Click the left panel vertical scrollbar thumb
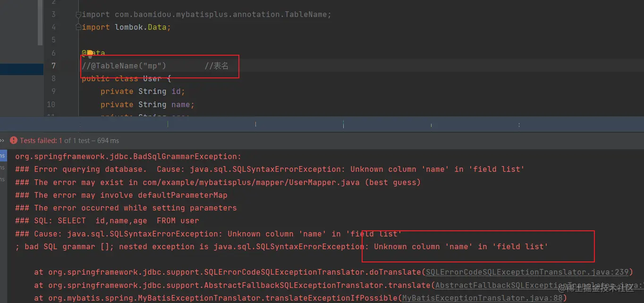 [41, 23]
